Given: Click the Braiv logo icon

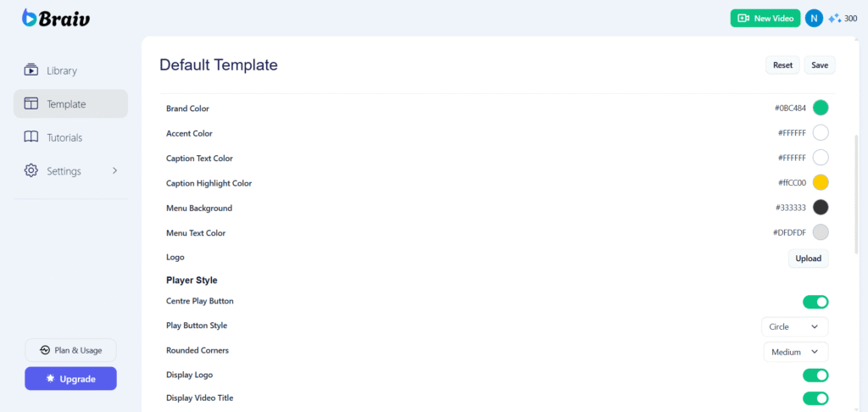Looking at the screenshot, I should pyautogui.click(x=30, y=18).
